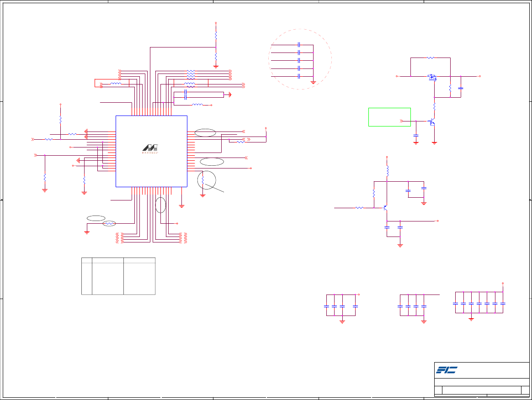
Task: Select the top capacitor inside the dashed circle
Action: (299, 45)
